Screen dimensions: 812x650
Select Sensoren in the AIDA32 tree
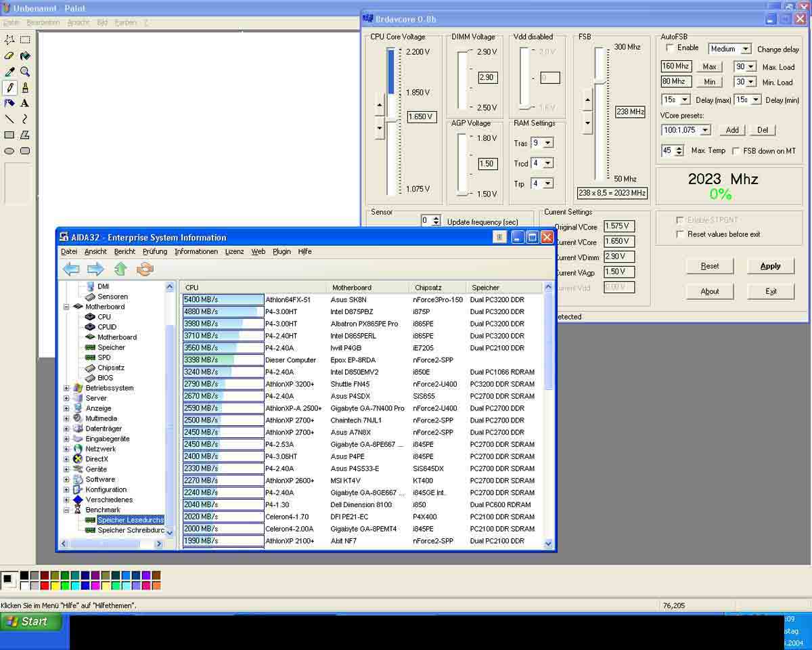click(x=112, y=297)
